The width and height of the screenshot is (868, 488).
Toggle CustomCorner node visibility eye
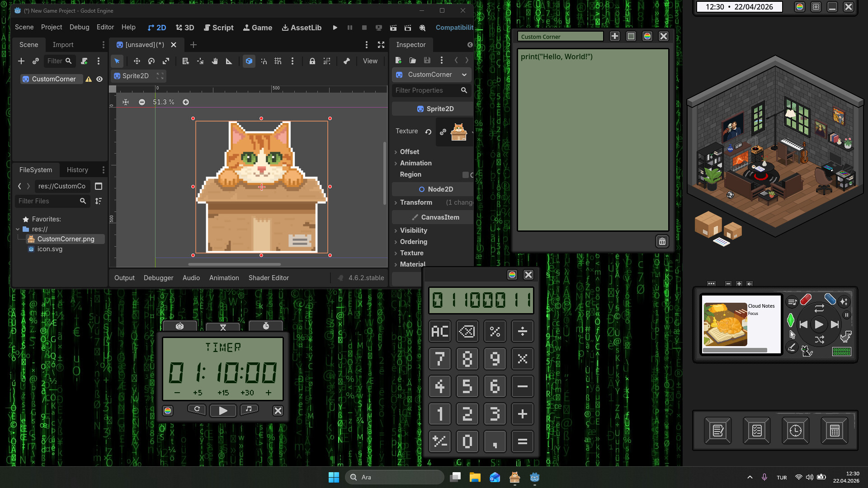point(99,79)
